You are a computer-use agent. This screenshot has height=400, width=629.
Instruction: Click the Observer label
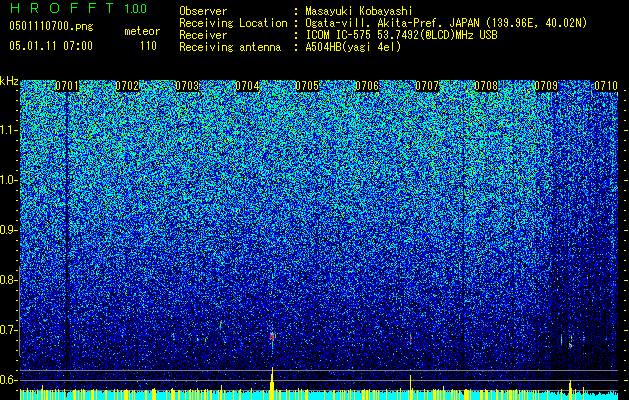click(203, 11)
